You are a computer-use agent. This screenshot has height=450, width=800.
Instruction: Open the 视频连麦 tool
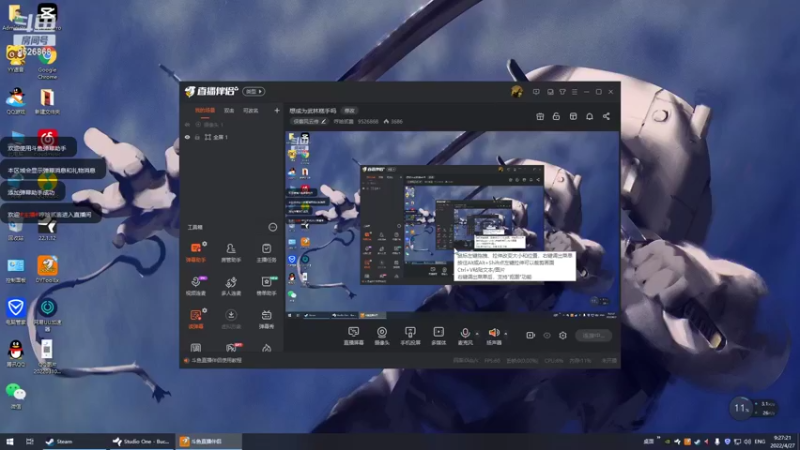click(x=195, y=286)
